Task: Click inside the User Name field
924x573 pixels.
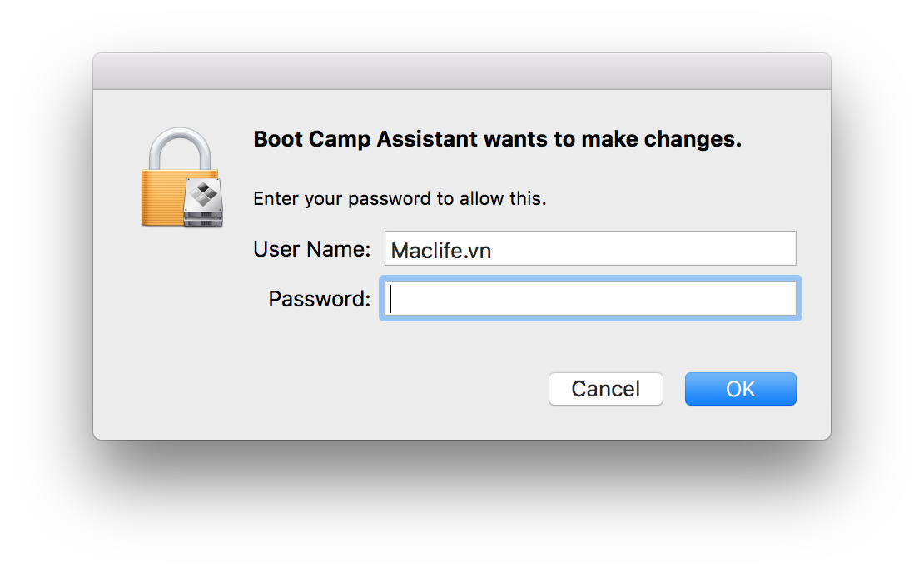Action: 591,248
